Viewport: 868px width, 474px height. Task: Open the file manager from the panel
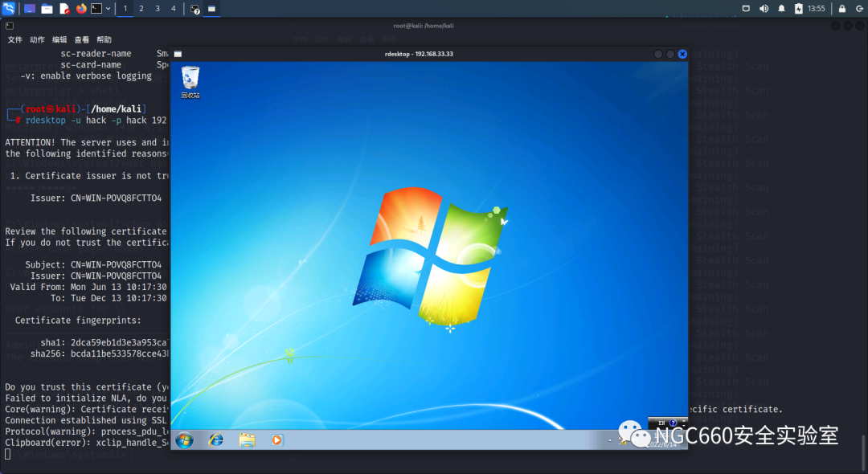click(47, 8)
